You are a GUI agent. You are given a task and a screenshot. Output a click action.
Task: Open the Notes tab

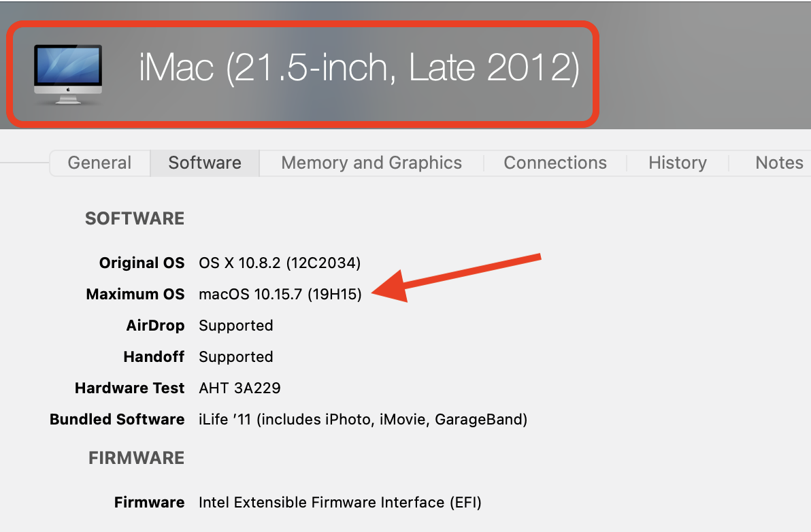pyautogui.click(x=779, y=163)
